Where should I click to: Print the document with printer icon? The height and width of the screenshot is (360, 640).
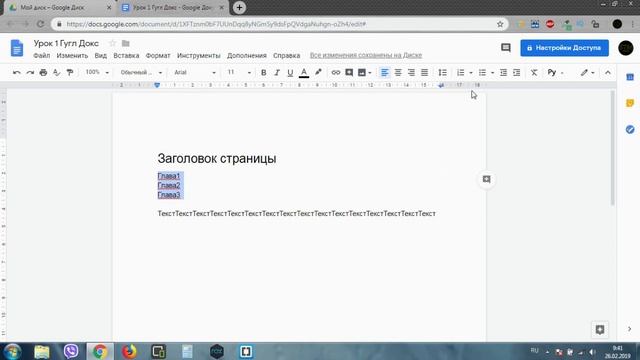tap(43, 73)
